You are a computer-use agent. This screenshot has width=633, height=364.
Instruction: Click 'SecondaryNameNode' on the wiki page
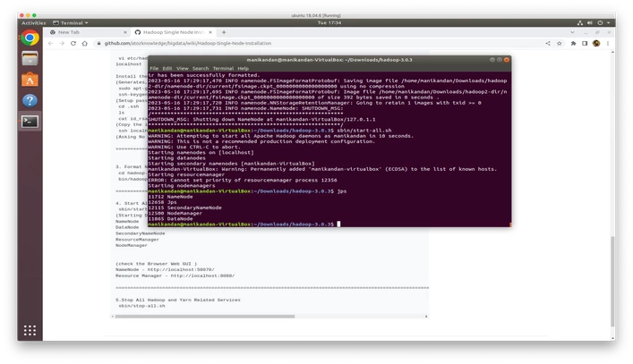(x=140, y=233)
